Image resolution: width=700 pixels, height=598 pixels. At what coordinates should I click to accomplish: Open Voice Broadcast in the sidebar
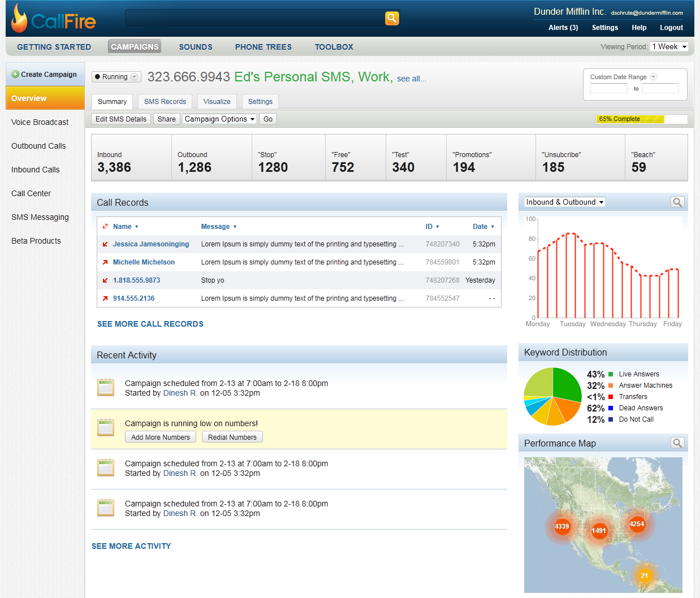40,122
